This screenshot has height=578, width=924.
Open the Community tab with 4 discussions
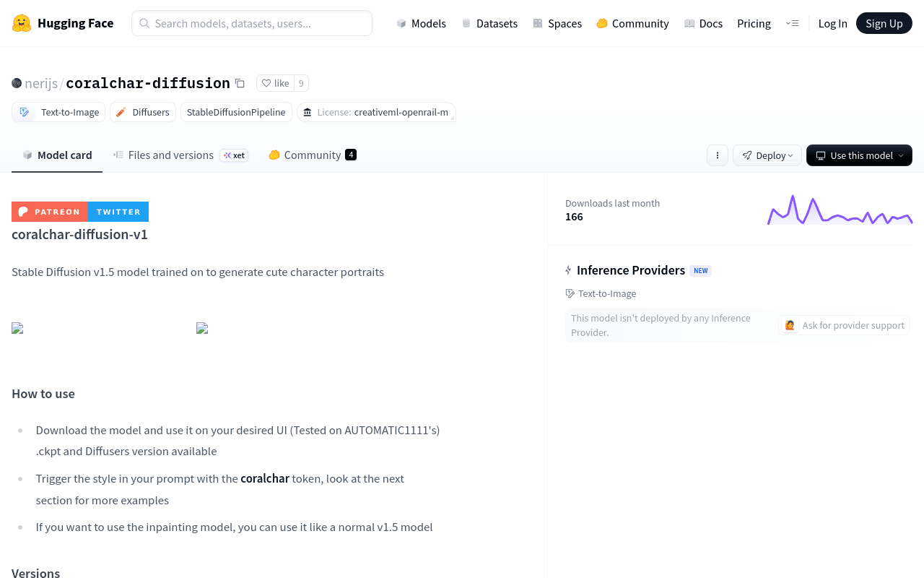click(313, 155)
